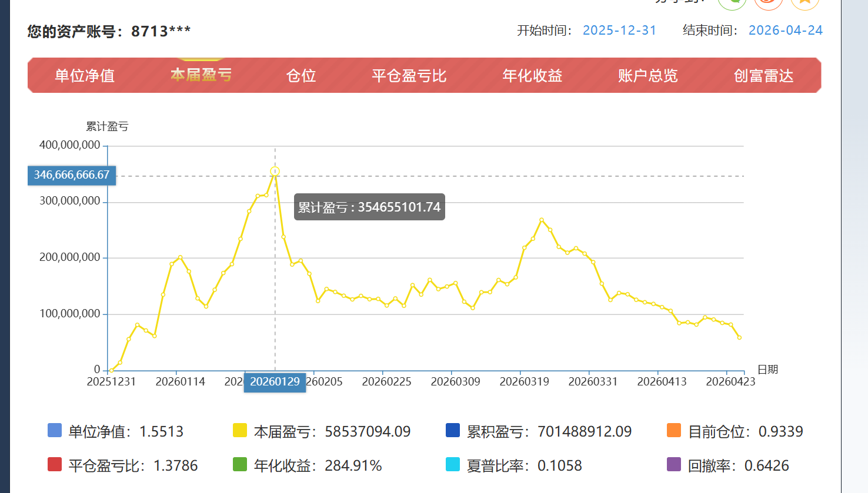Viewport: 868px width, 493px height.
Task: Go to the 年化收益 tab
Action: 532,76
